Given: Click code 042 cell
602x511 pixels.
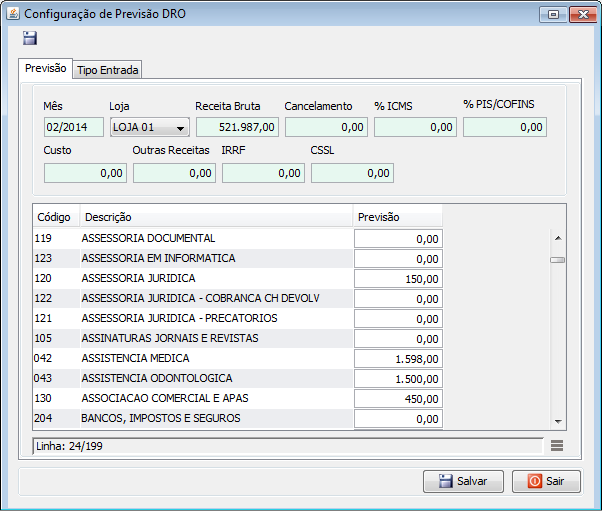Looking at the screenshot, I should (56, 358).
